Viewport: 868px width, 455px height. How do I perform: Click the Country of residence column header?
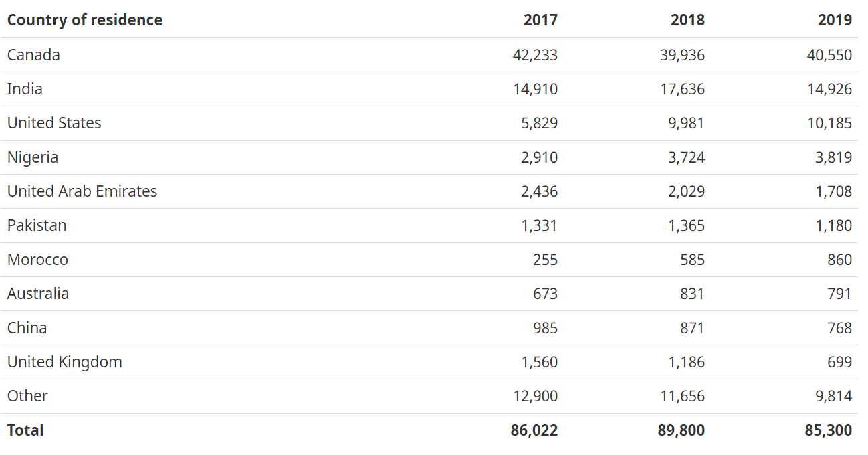(x=85, y=20)
